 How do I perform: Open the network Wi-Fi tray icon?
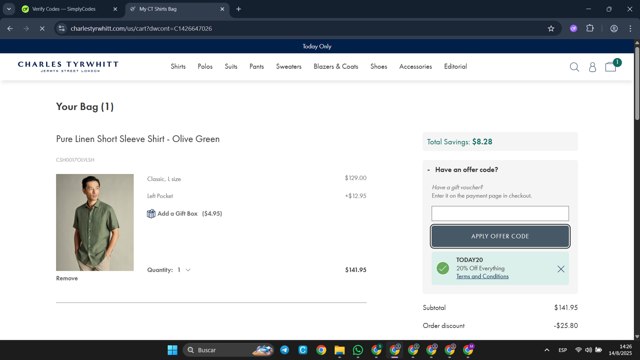point(578,350)
